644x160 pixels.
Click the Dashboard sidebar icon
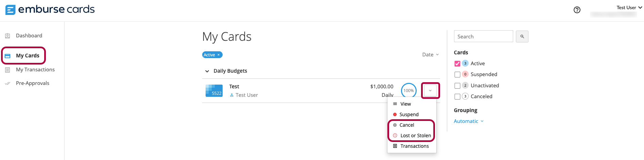[7, 36]
